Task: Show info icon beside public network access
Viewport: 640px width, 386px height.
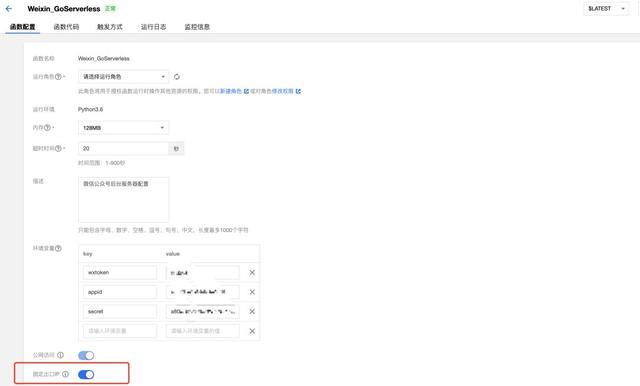Action: [x=60, y=355]
